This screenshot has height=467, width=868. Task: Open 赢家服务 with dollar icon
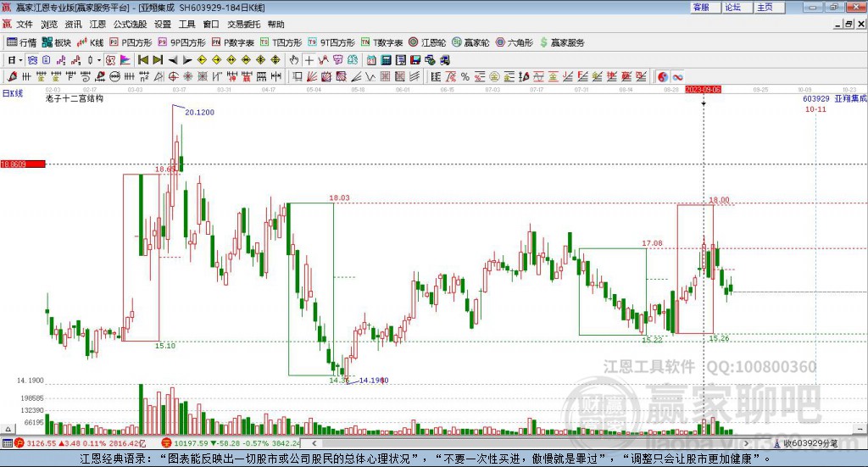tap(561, 42)
